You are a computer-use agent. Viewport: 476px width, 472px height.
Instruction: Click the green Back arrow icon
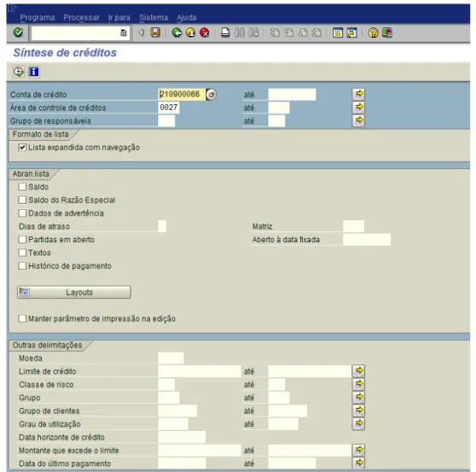point(177,32)
